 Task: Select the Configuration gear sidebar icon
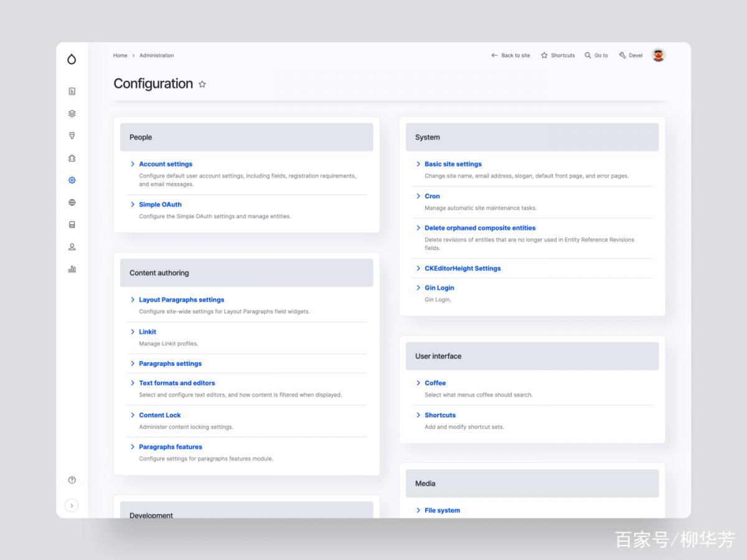[x=72, y=180]
